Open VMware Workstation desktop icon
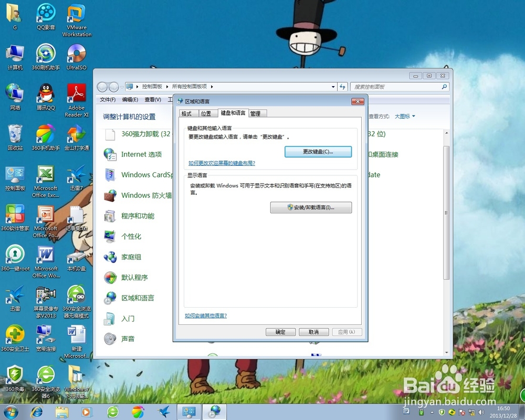 [x=77, y=20]
